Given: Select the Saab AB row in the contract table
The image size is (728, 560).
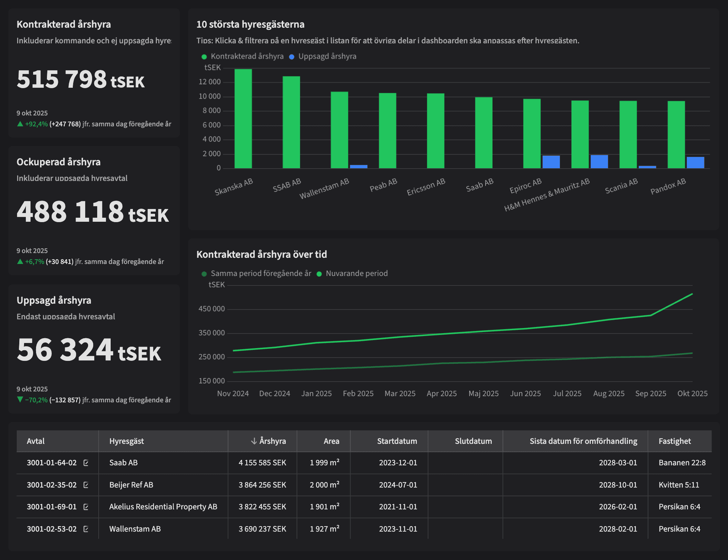Looking at the screenshot, I should pos(131,463).
